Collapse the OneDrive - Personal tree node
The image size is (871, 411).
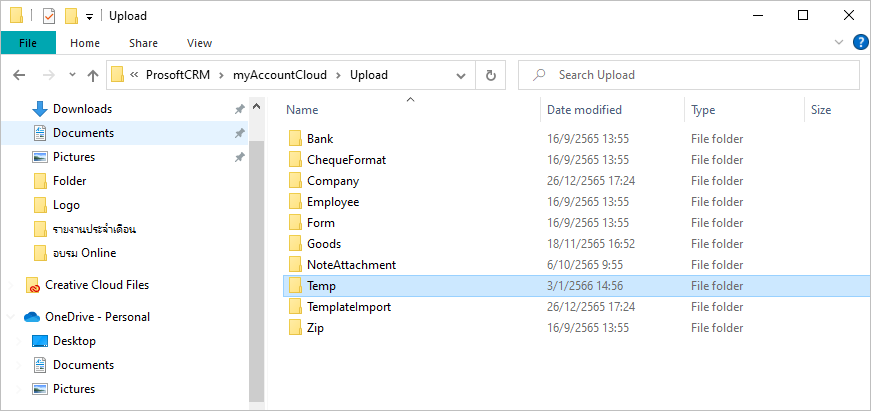(x=11, y=317)
